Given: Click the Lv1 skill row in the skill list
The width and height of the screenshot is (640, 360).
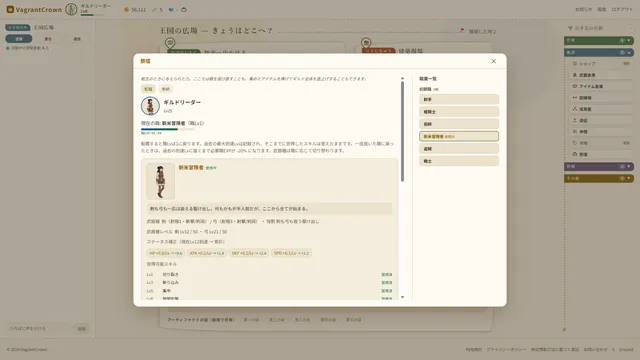Looking at the screenshot, I should pos(269,275).
